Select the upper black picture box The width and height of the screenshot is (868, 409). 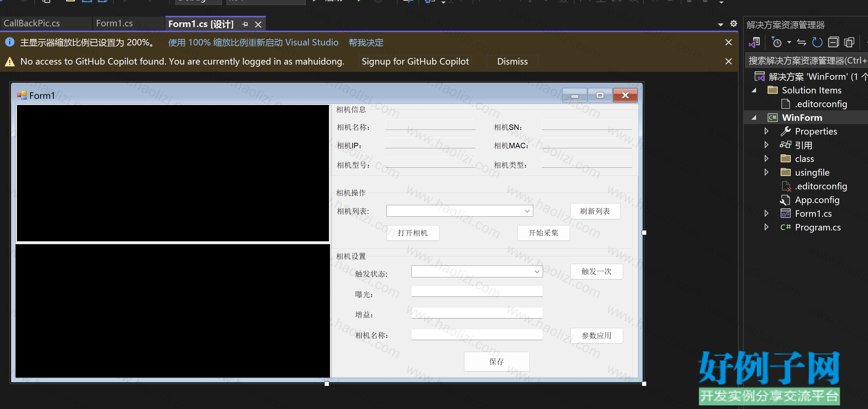(173, 173)
